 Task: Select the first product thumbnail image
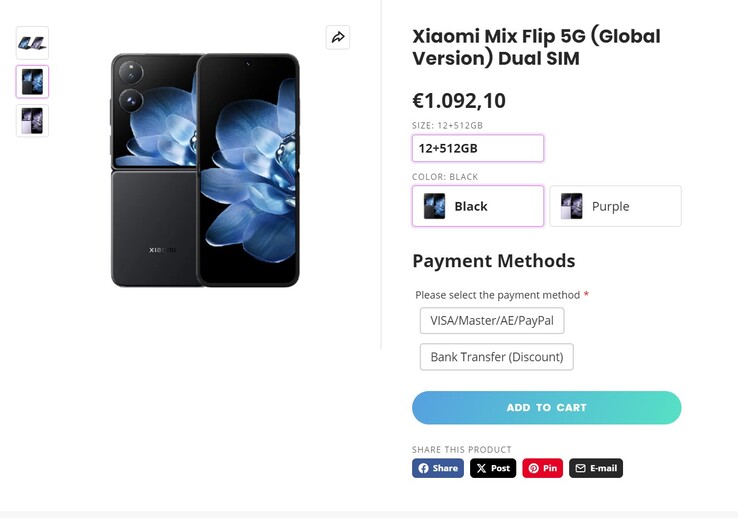click(x=32, y=42)
